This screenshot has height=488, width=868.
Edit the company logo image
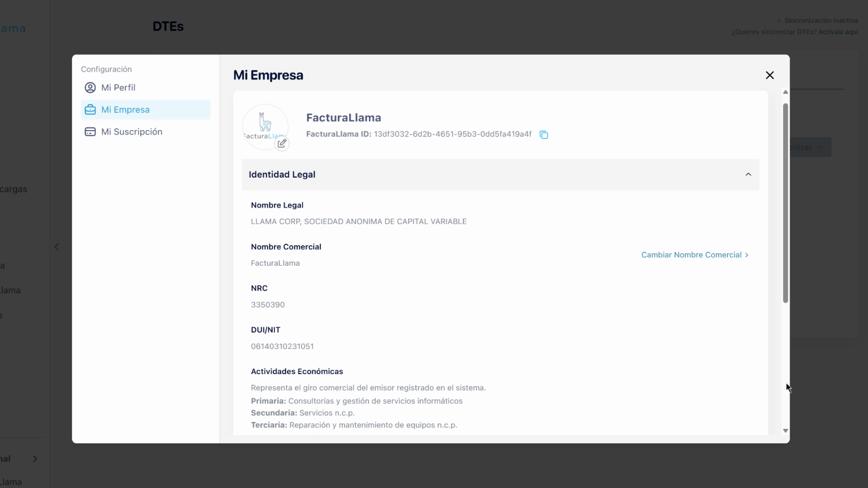point(282,144)
